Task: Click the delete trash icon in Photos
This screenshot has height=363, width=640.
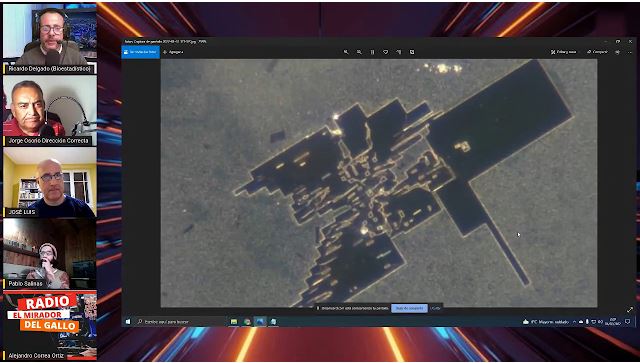Action: (372, 52)
